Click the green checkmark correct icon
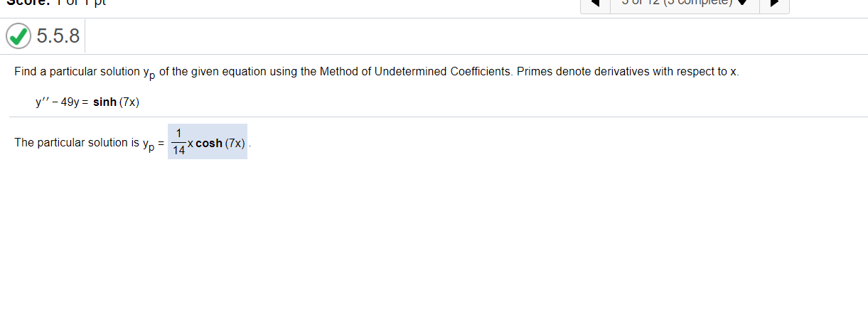 [18, 36]
